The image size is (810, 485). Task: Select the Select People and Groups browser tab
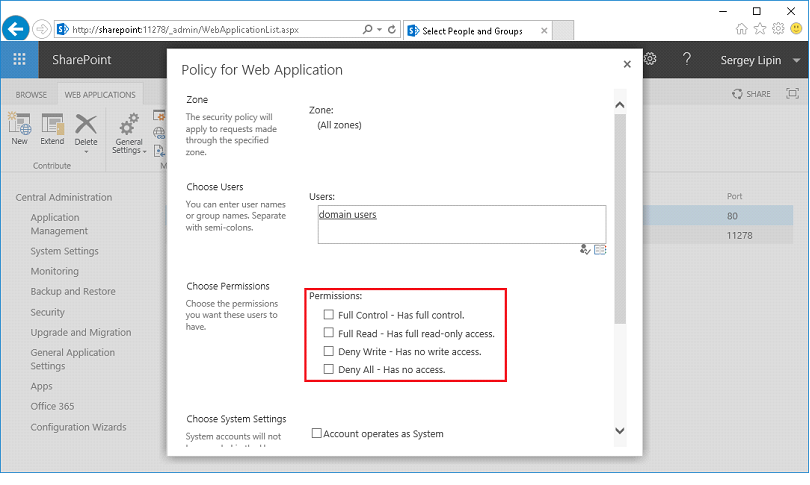pos(472,31)
